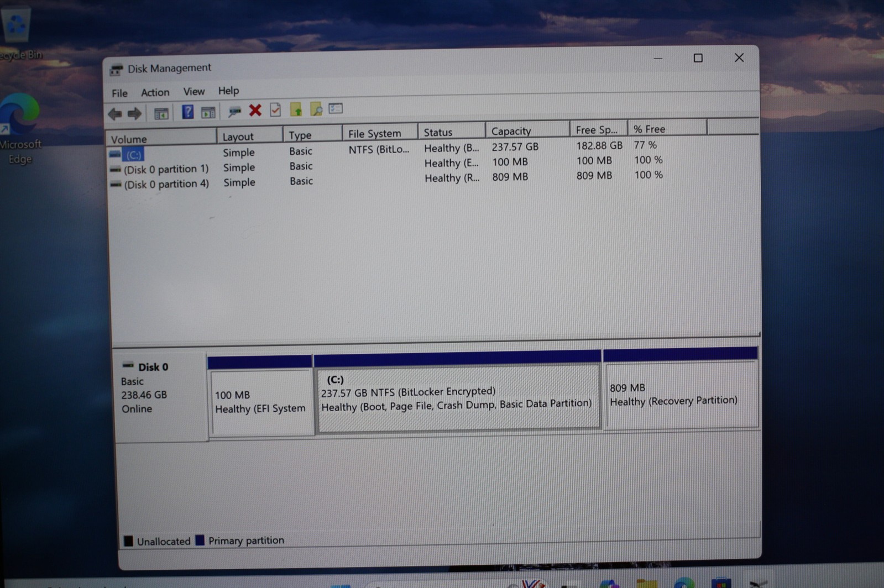Sort by the File System column header
Viewport: 884px width, 588px height.
tap(380, 133)
